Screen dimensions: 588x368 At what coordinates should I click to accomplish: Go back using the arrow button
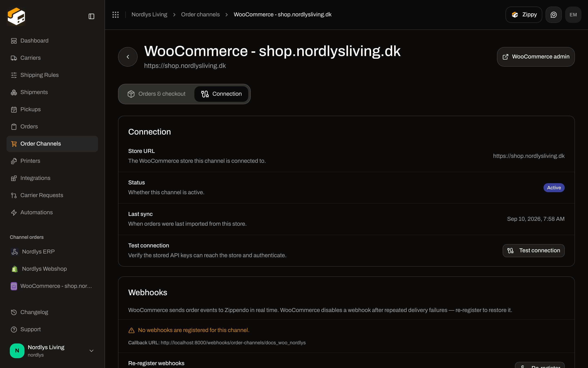click(x=128, y=57)
